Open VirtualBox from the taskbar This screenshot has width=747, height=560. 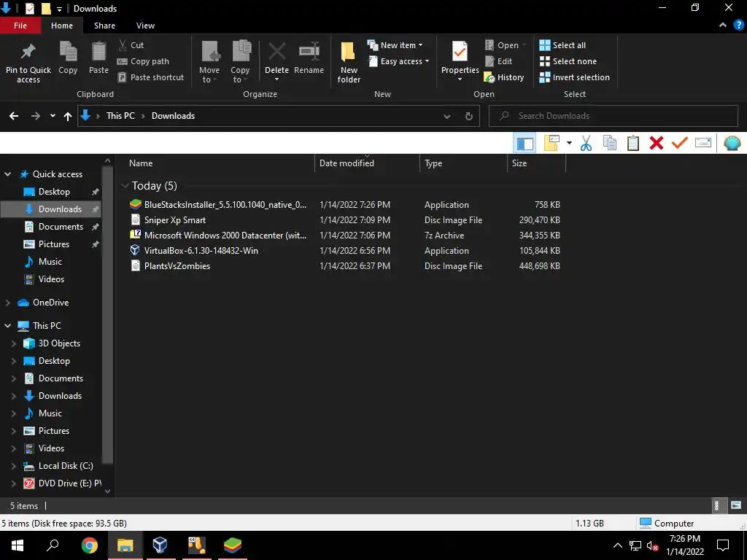[x=160, y=545]
